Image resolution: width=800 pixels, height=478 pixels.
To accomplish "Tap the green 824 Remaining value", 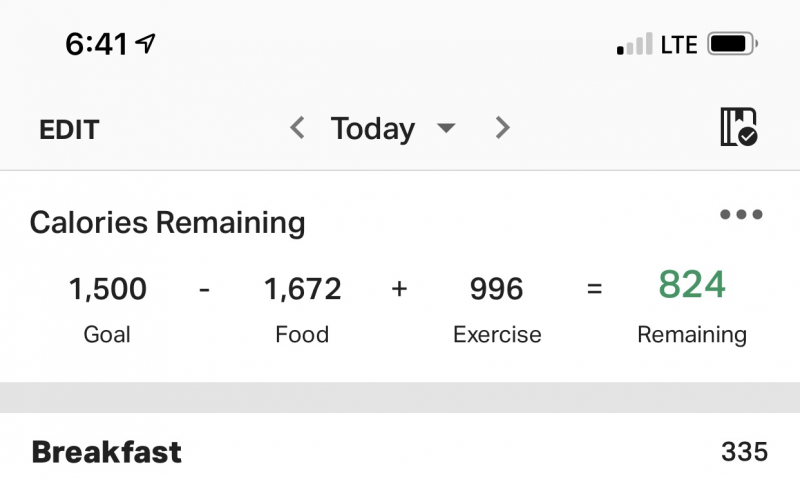I will [x=692, y=284].
